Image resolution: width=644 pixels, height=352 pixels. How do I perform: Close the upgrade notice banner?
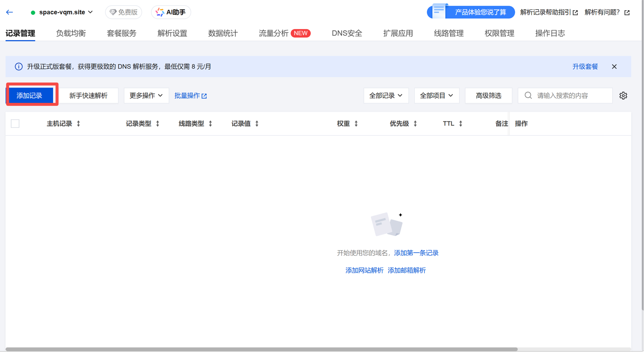(x=614, y=67)
